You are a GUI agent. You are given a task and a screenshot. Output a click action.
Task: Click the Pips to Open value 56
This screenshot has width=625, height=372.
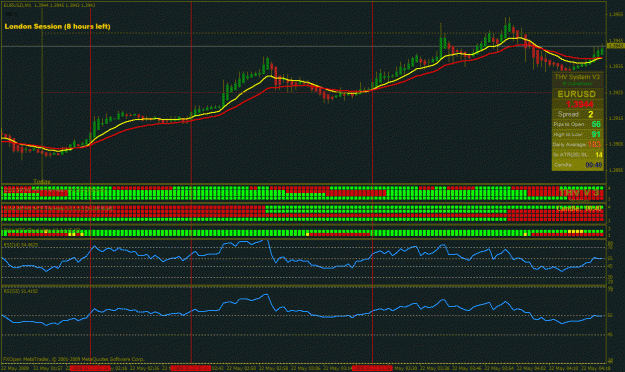pos(596,124)
